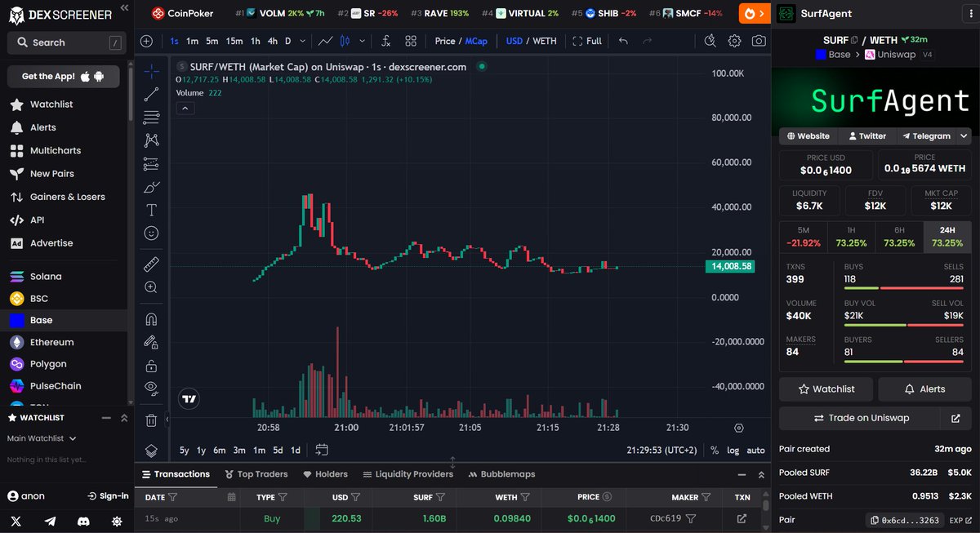Select the ruler measure tool
Screen dimensions: 980x533
tap(151, 264)
